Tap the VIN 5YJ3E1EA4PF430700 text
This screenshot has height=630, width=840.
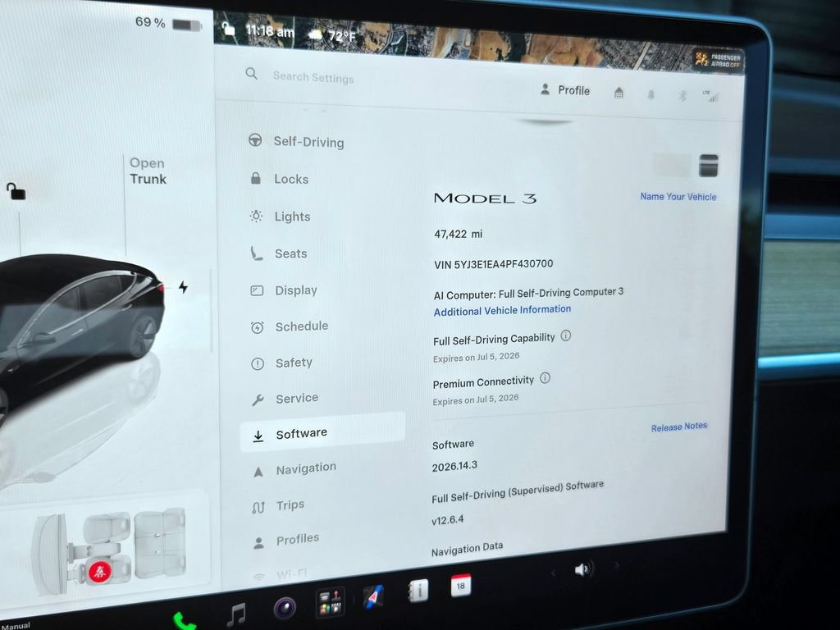[x=493, y=264]
